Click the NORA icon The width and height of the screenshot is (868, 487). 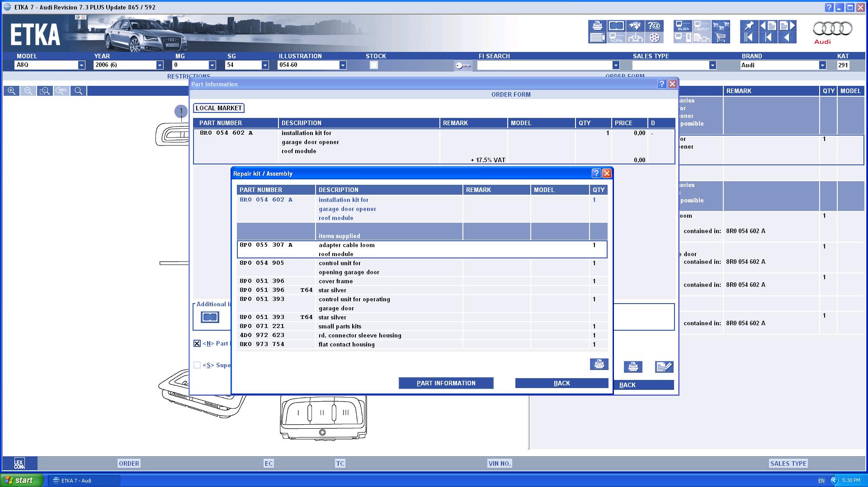[x=616, y=38]
